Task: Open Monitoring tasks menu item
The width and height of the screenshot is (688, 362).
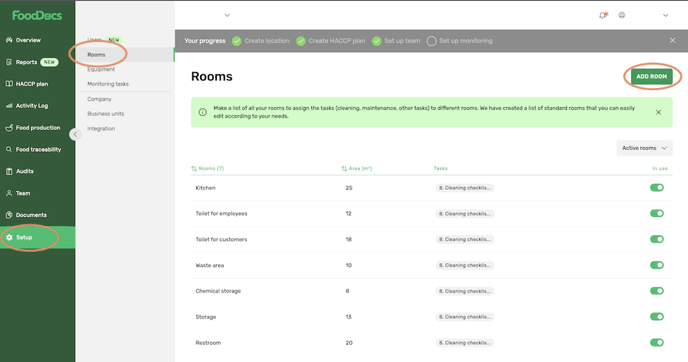Action: 108,84
